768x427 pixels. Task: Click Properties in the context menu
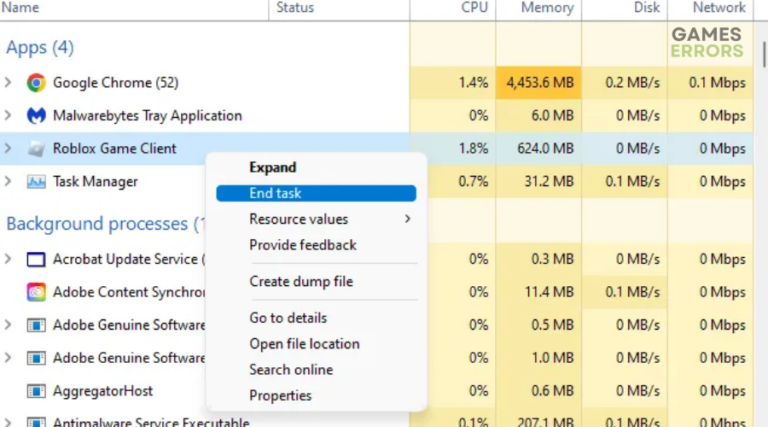pyautogui.click(x=280, y=396)
